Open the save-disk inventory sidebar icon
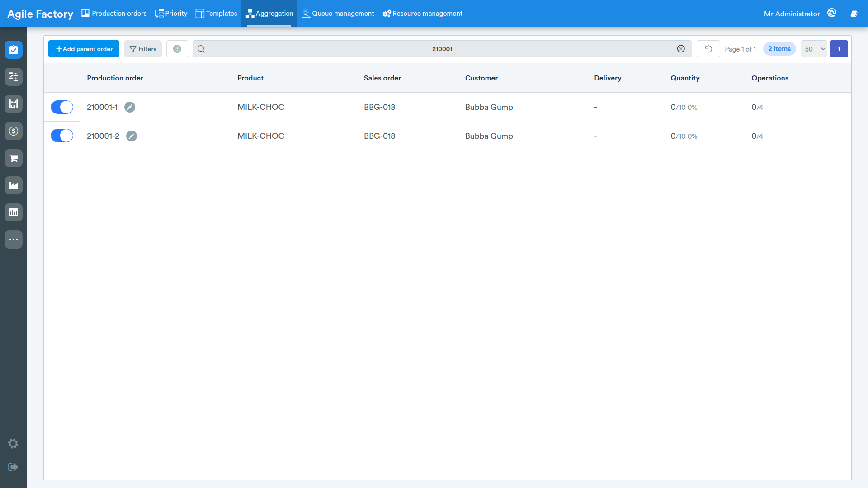The height and width of the screenshot is (488, 868). [14, 104]
